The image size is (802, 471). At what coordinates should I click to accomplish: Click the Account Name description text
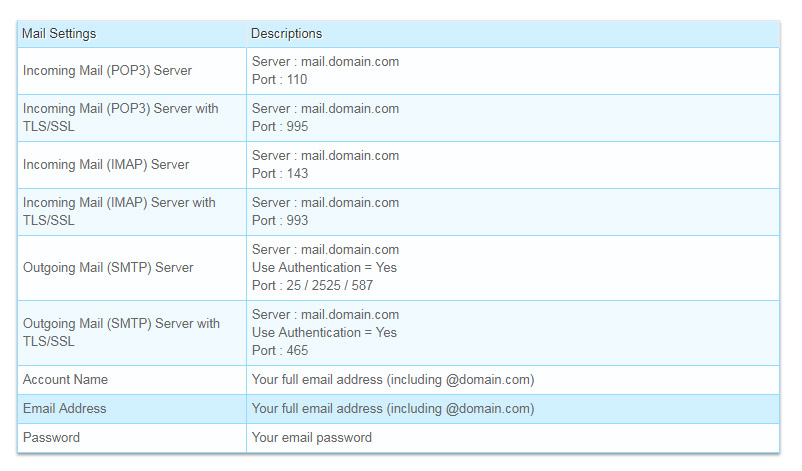tap(393, 380)
